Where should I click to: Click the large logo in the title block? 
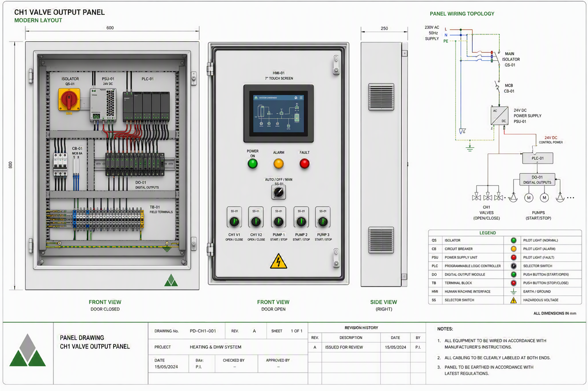[x=28, y=350]
